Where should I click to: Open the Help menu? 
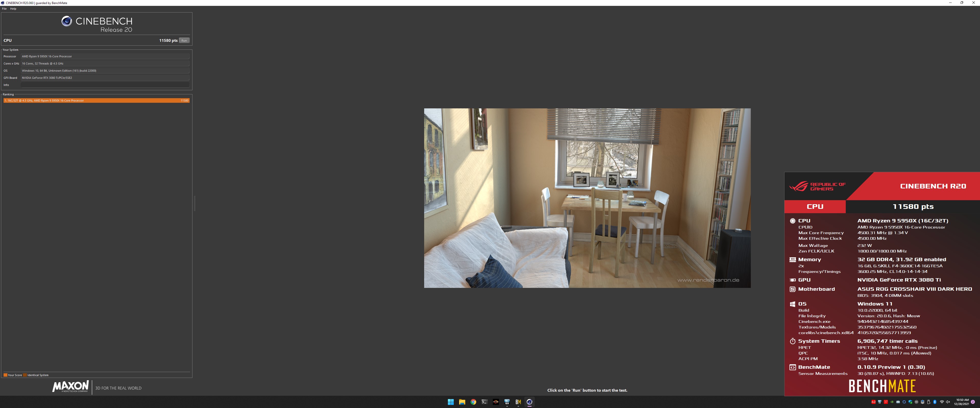13,9
